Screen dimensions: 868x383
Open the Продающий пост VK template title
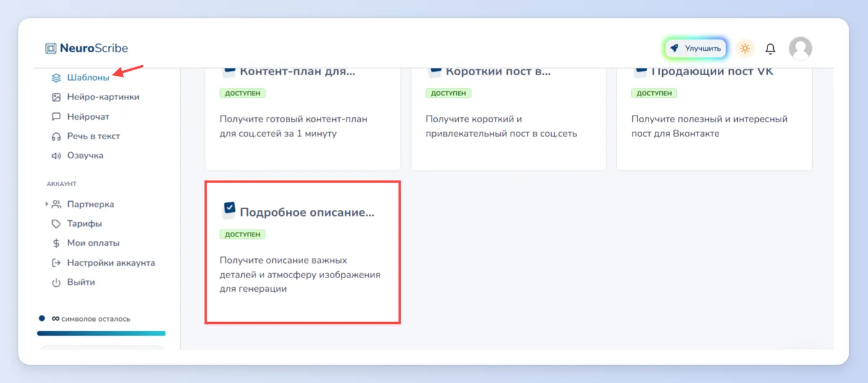coord(712,71)
